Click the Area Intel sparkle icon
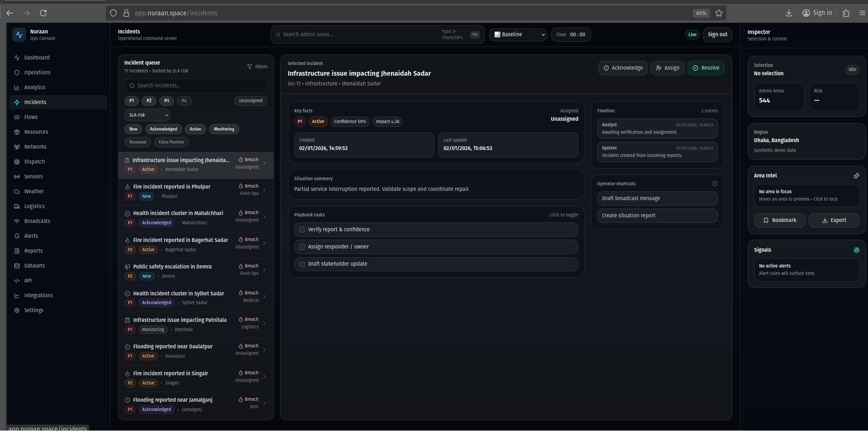This screenshot has height=431, width=868. coord(856,176)
